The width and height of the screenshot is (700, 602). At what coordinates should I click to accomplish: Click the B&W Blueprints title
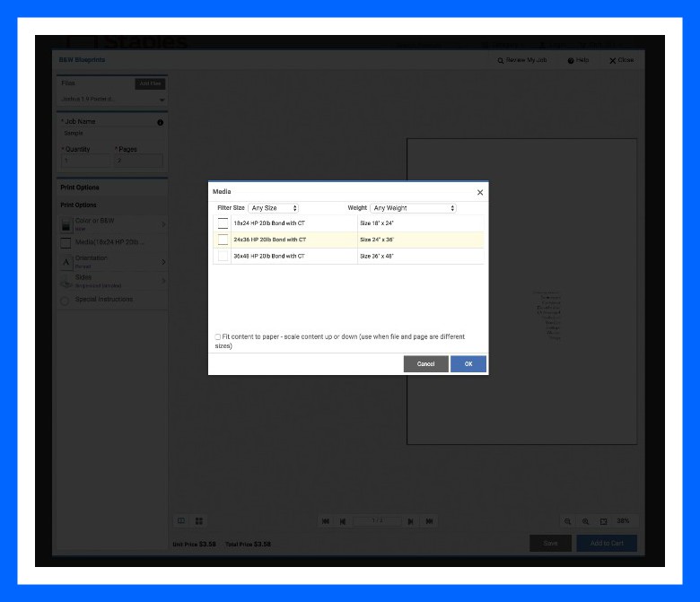pos(83,60)
